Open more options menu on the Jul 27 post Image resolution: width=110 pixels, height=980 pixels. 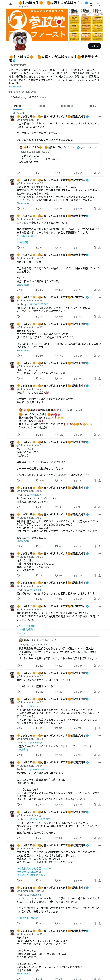tap(99, 514)
